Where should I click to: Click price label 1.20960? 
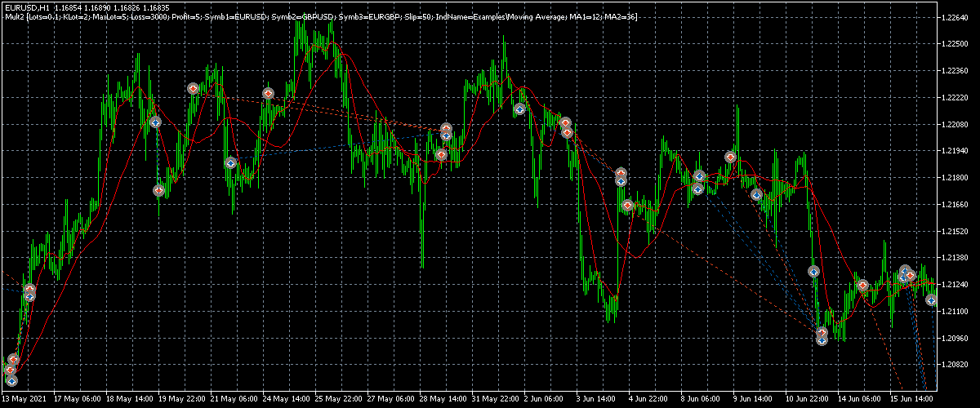click(x=955, y=339)
